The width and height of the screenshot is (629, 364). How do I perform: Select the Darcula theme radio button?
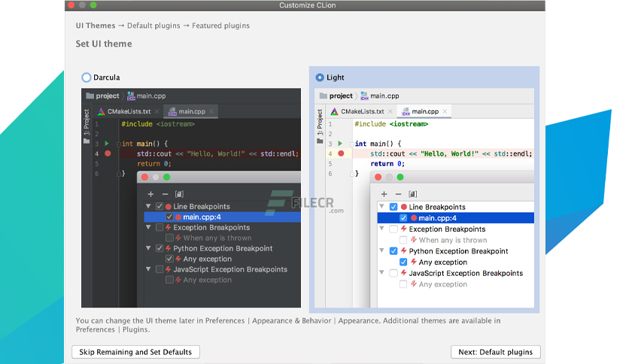tap(87, 77)
